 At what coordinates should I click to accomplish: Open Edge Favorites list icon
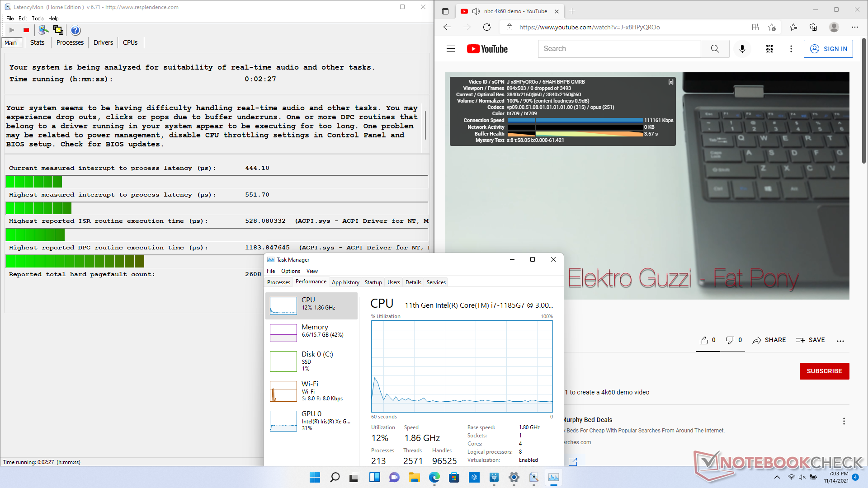(x=793, y=27)
